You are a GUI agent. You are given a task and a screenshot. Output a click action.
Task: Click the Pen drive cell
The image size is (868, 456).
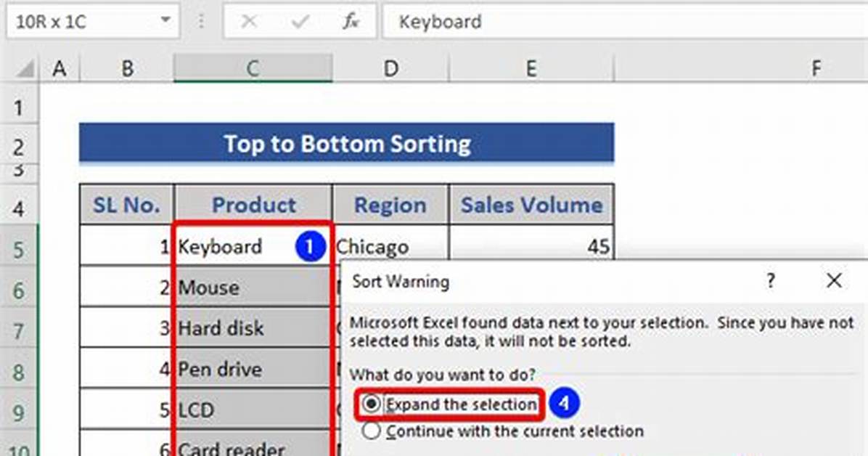click(253, 369)
